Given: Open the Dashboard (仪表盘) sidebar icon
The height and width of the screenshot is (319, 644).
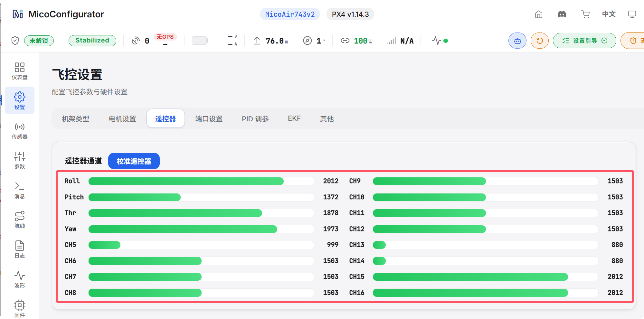Looking at the screenshot, I should (x=20, y=71).
